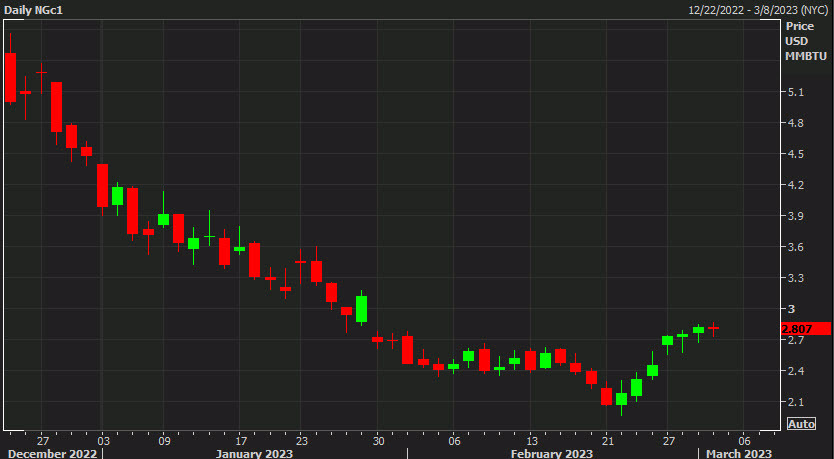This screenshot has height=459, width=834.
Task: Click the 30 date axis label
Action: pyautogui.click(x=378, y=441)
